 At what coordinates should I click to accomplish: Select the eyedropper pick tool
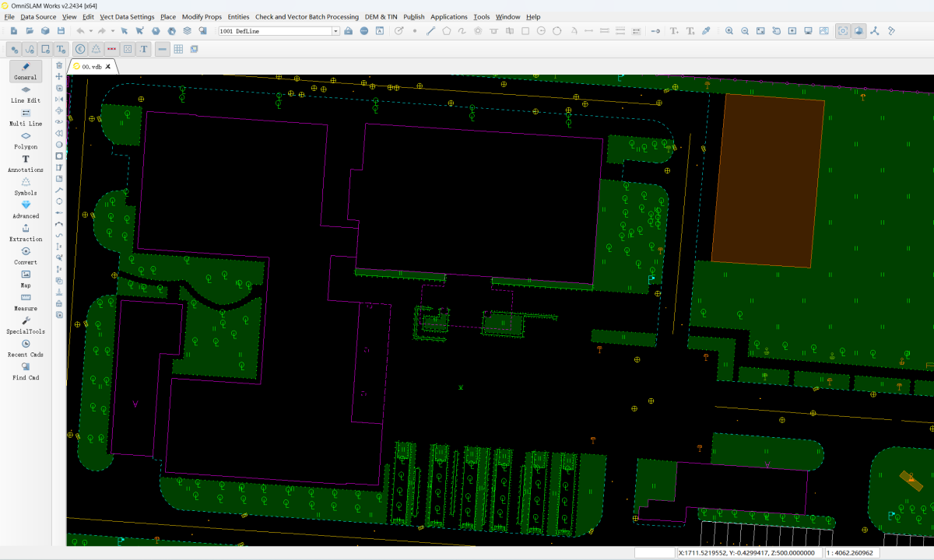[706, 31]
